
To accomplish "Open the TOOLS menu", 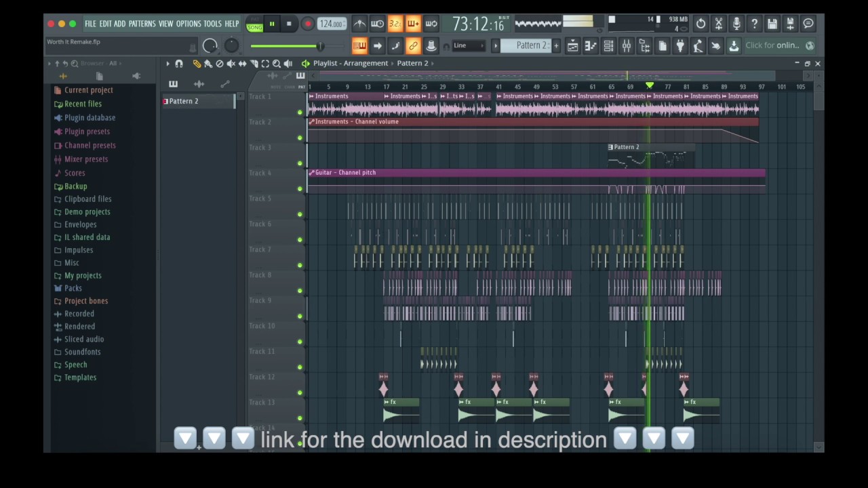I will [213, 24].
